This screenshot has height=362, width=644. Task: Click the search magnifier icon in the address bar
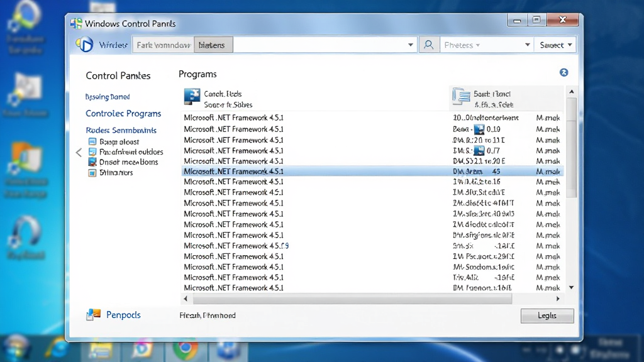[x=428, y=45]
